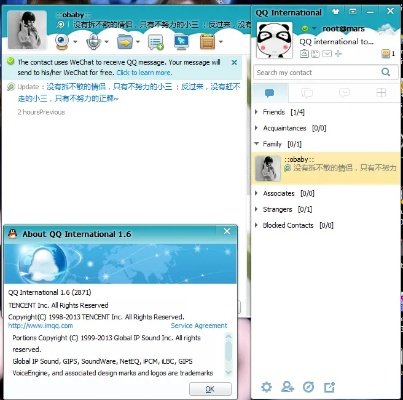Image resolution: width=403 pixels, height=400 pixels.
Task: Open the Service Agreement link
Action: 199,326
